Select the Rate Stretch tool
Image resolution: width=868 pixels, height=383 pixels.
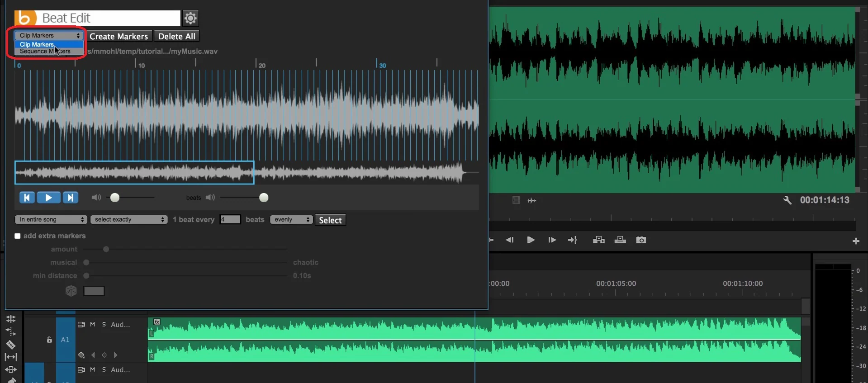pos(11,332)
